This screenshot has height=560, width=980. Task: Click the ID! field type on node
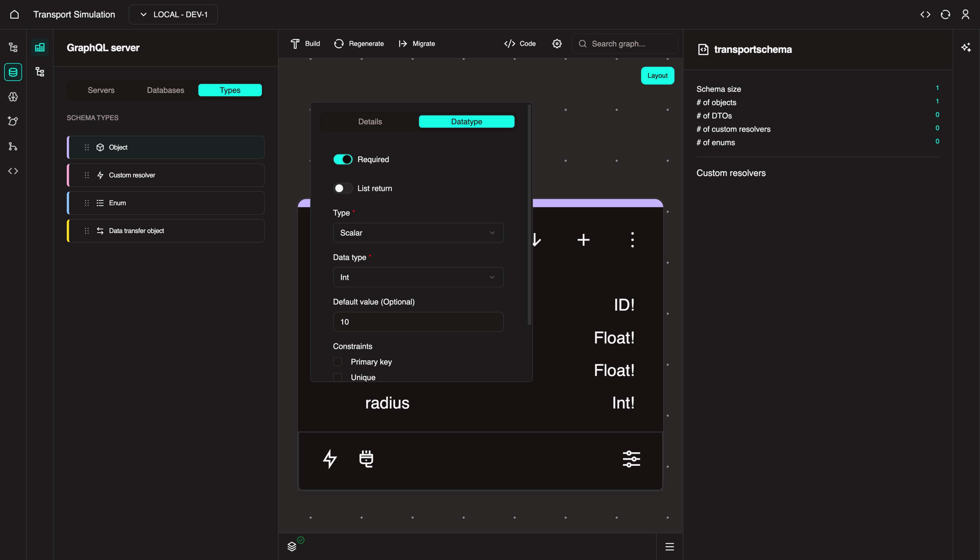click(624, 305)
